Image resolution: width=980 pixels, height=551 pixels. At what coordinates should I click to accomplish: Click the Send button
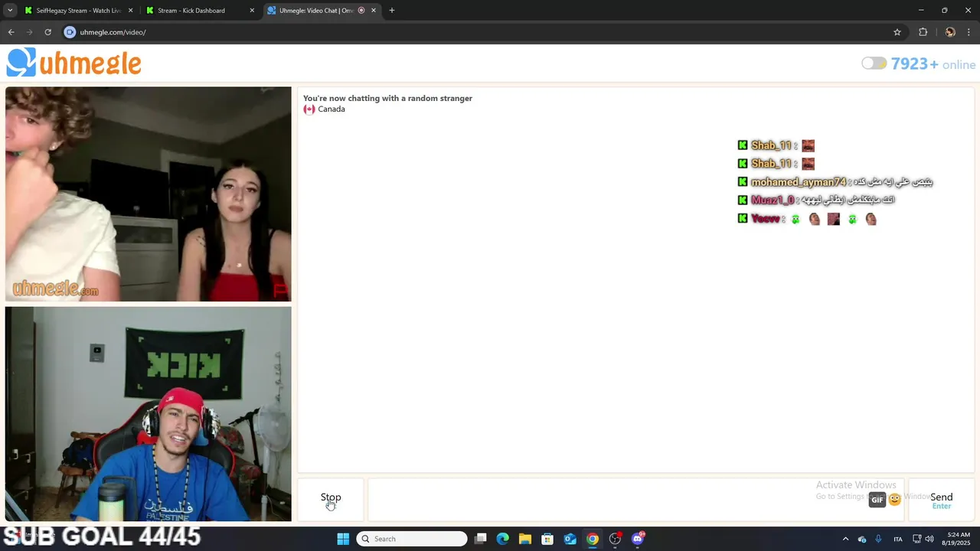click(x=941, y=500)
